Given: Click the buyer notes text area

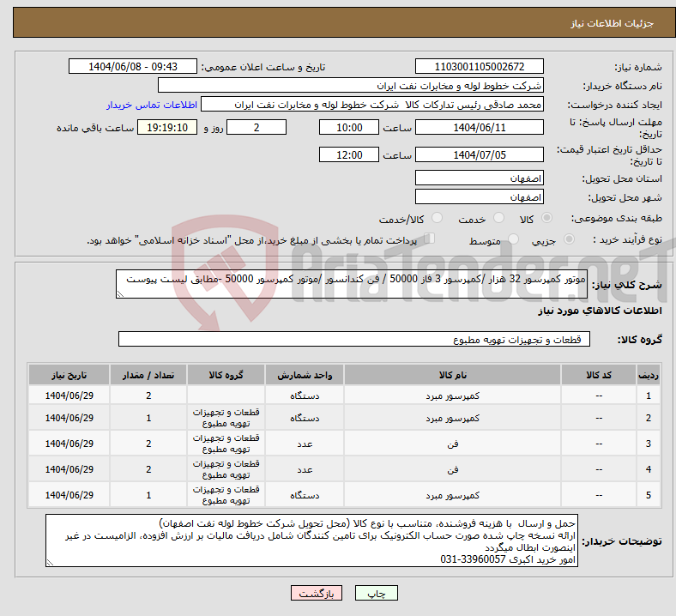Looking at the screenshot, I should (311, 541).
